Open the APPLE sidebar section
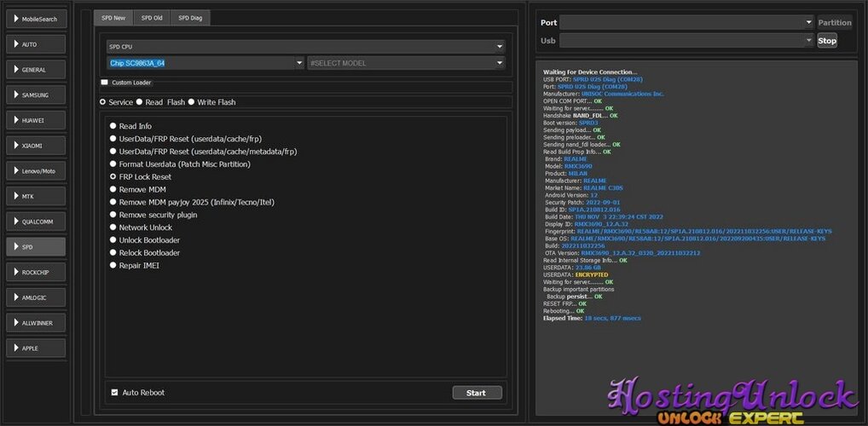Screen dimensions: 868x426 (x=36, y=348)
